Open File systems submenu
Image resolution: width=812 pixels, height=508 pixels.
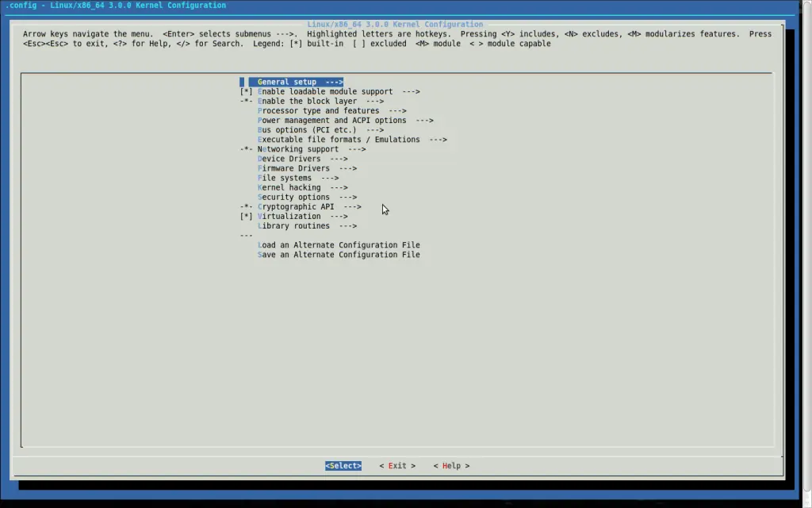[x=298, y=178]
